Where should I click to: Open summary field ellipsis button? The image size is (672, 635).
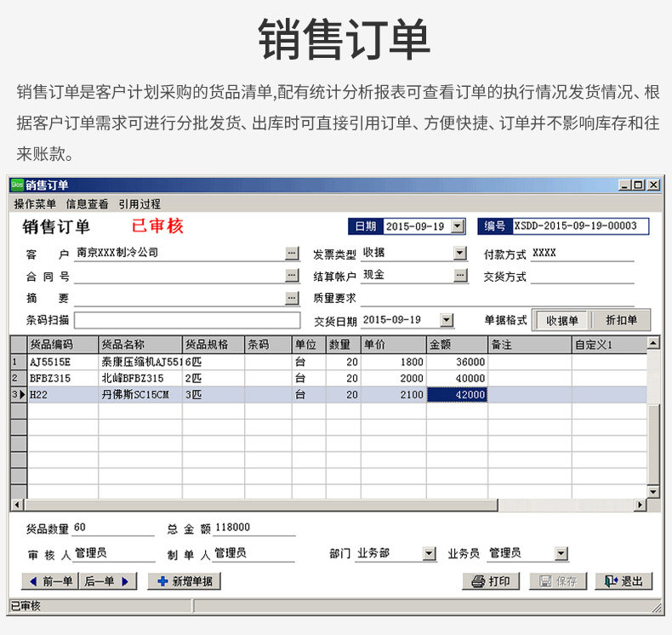point(292,298)
